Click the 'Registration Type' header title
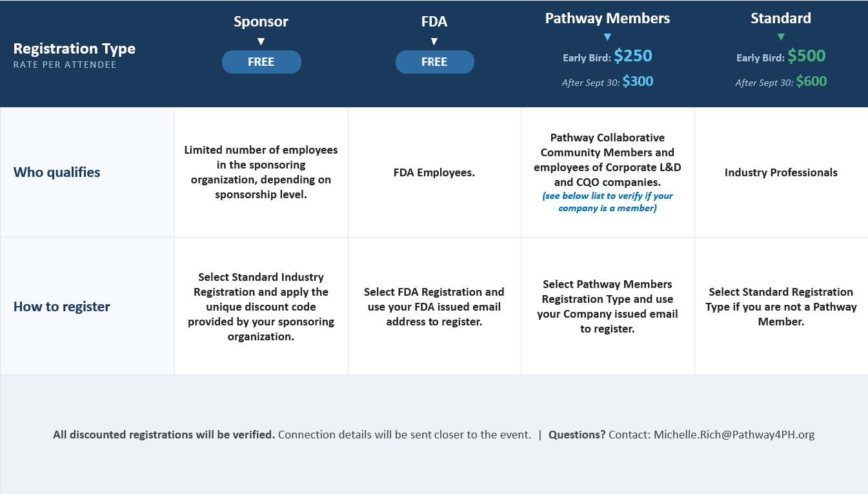The height and width of the screenshot is (494, 868). point(74,48)
